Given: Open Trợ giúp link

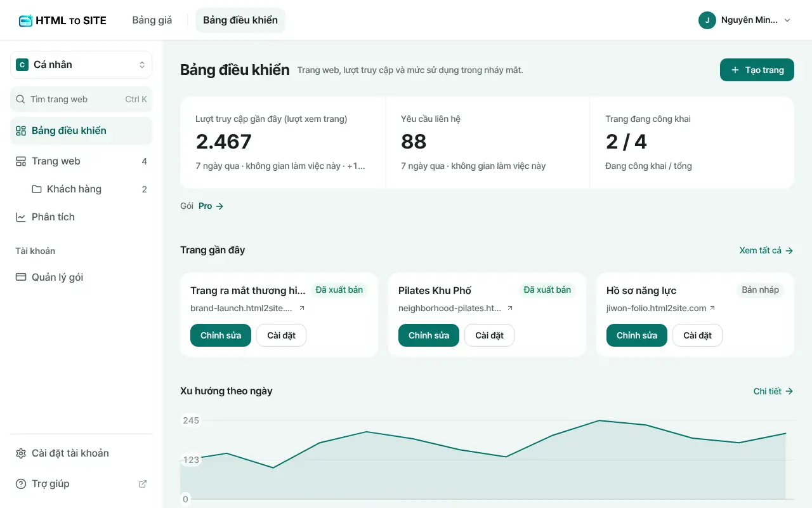Looking at the screenshot, I should pos(81,484).
